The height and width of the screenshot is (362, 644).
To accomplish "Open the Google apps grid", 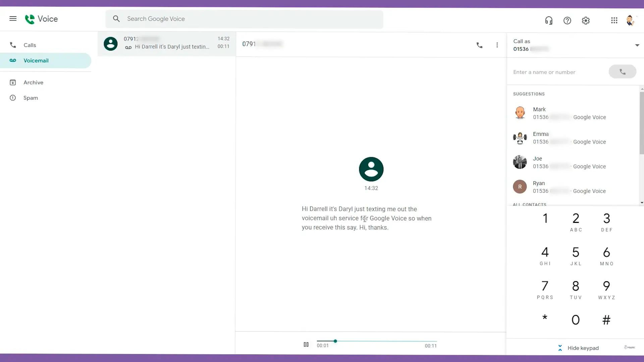I will [x=614, y=20].
